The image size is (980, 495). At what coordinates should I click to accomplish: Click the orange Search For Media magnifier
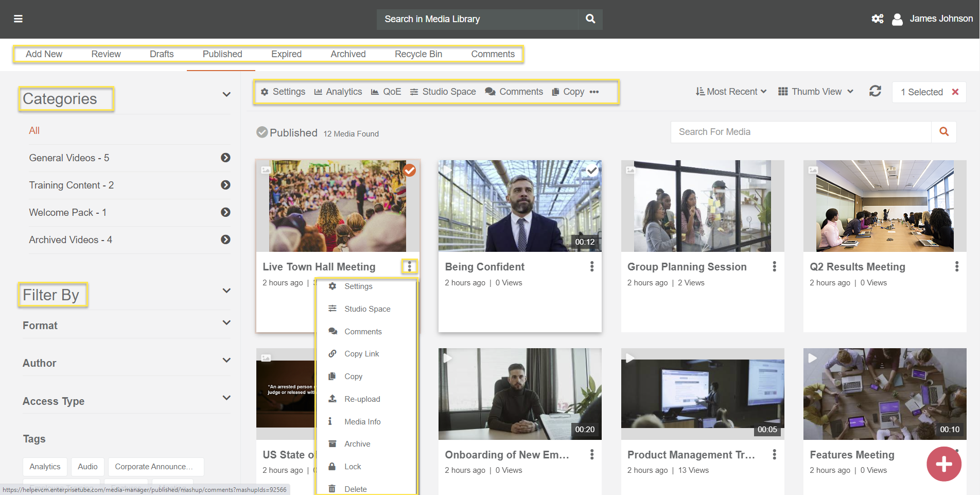click(943, 132)
